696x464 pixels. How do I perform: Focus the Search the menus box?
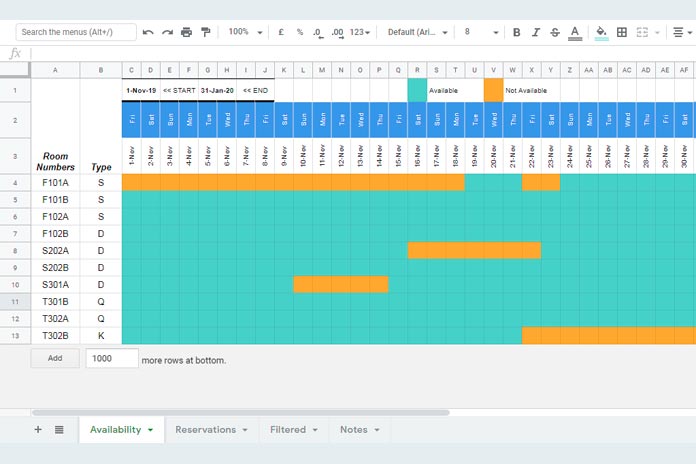(x=76, y=32)
